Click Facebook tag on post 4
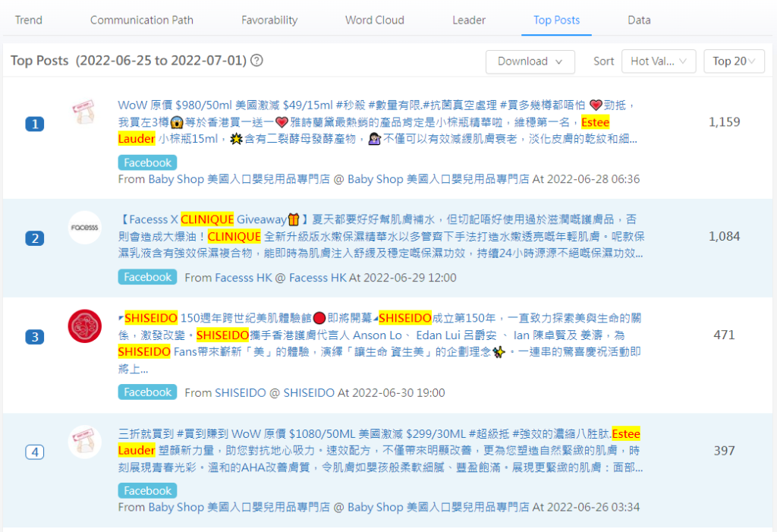Image resolution: width=777 pixels, height=532 pixels. 147,491
